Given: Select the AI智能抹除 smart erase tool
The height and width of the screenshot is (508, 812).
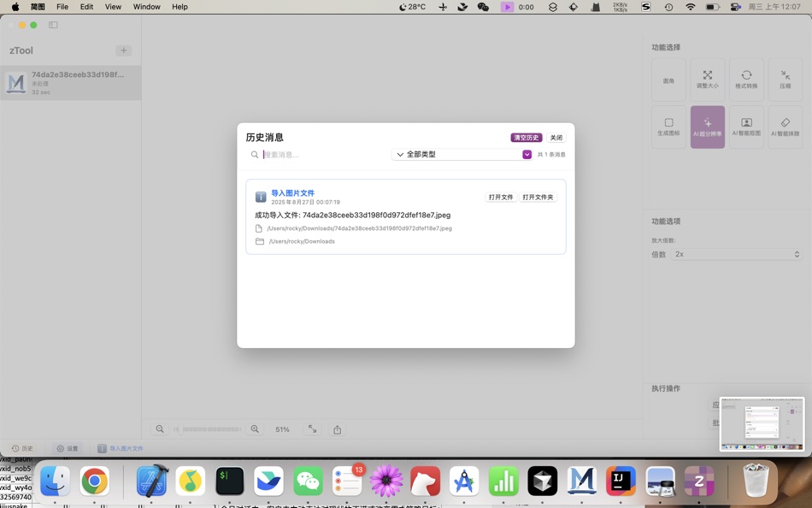Looking at the screenshot, I should click(x=785, y=126).
